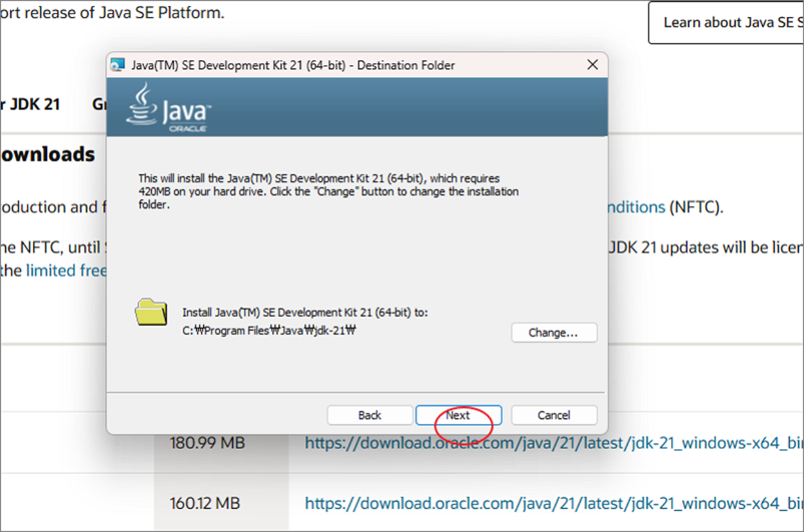Click the Next button in installer
Viewport: 804px width, 532px height.
[459, 415]
